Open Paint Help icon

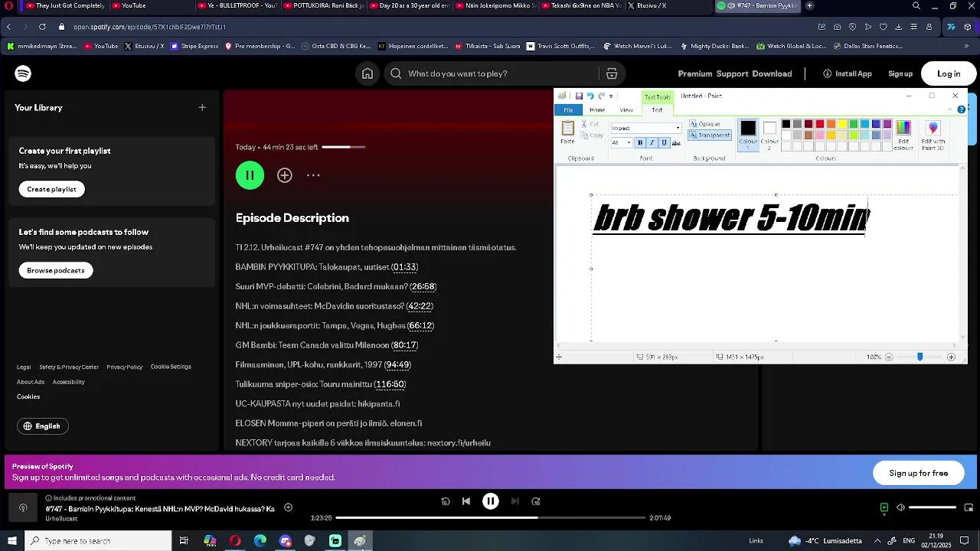pos(962,109)
